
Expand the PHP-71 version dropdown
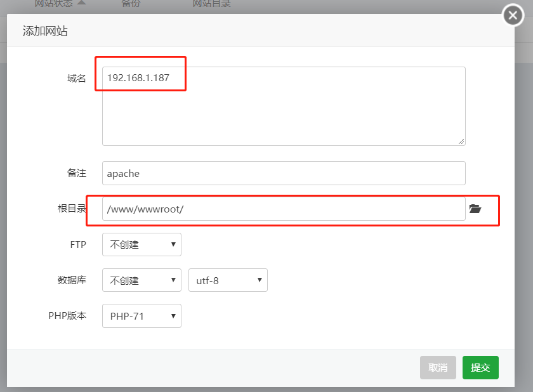[x=141, y=316]
